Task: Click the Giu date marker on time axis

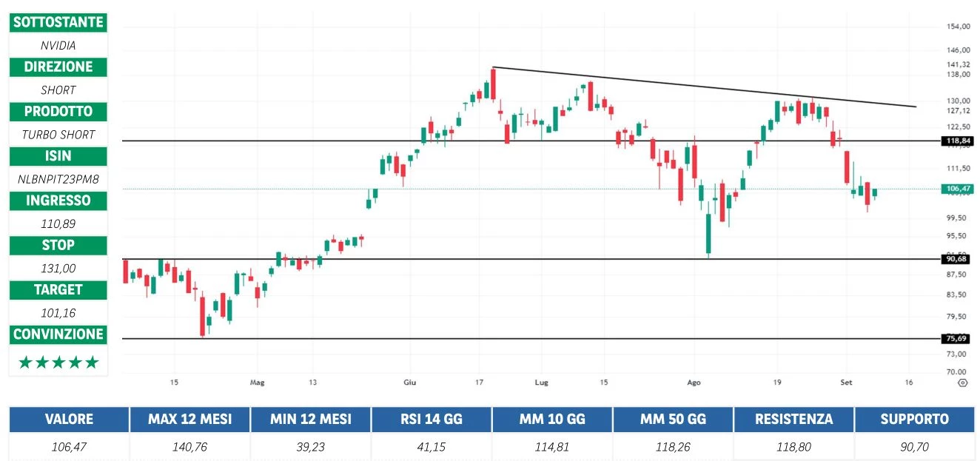Action: pos(409,383)
